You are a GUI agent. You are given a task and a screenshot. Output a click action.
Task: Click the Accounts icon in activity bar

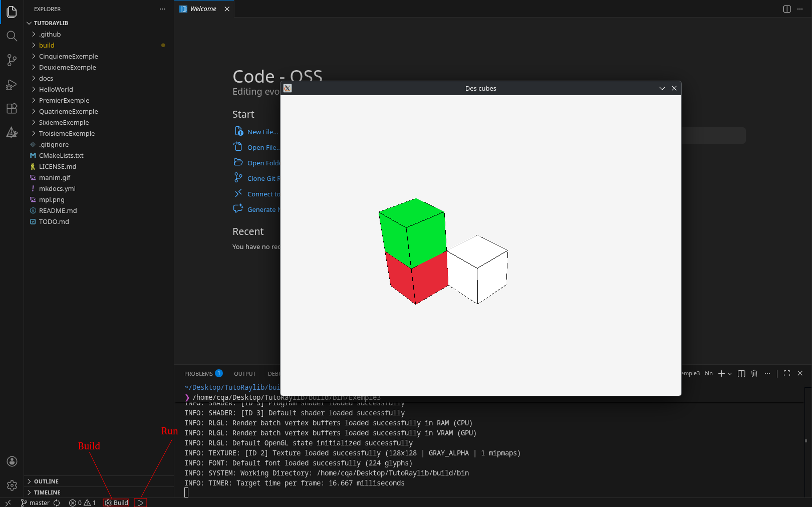pos(12,461)
